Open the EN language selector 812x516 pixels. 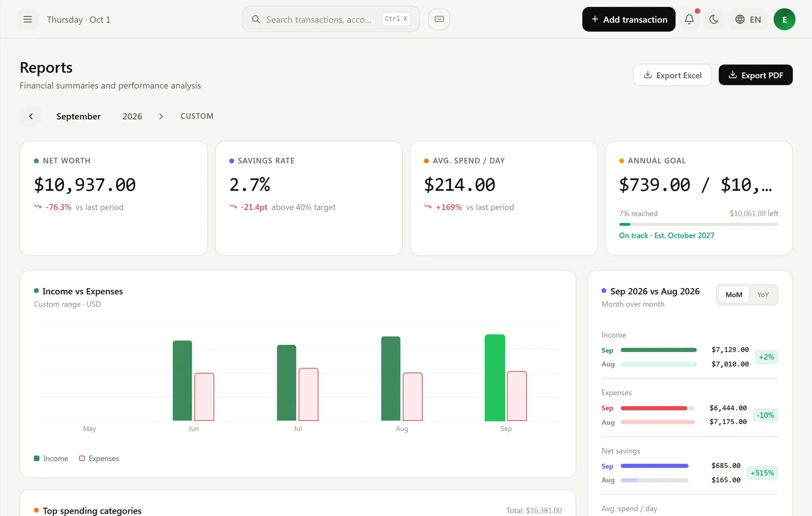tap(748, 20)
